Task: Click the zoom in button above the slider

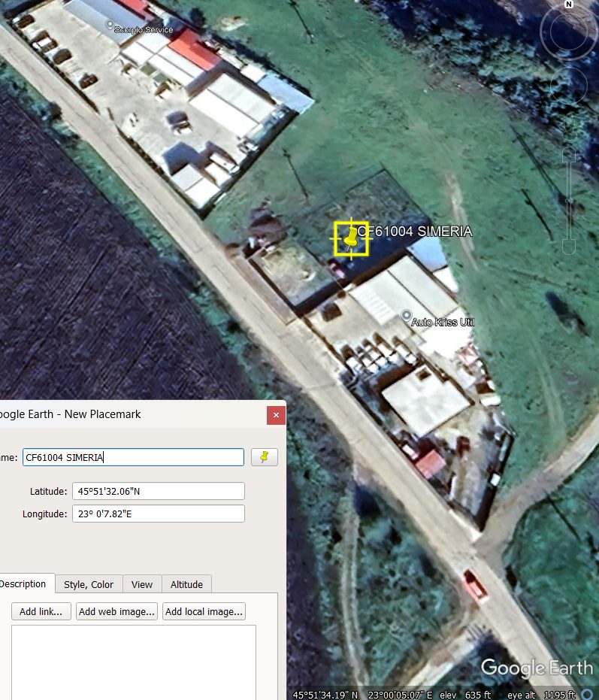Action: pos(569,154)
